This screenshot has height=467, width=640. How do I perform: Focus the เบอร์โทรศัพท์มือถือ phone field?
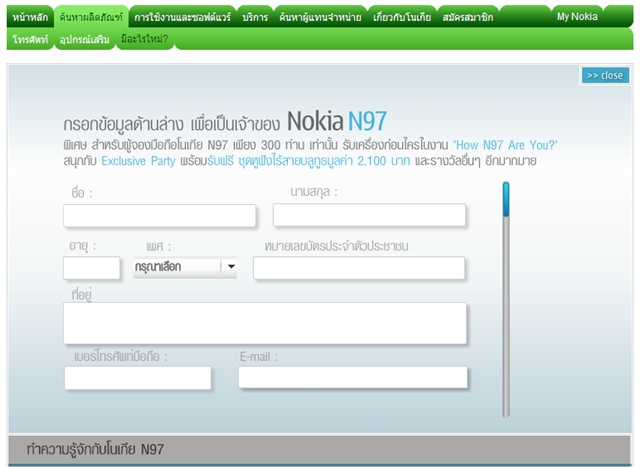coord(138,378)
